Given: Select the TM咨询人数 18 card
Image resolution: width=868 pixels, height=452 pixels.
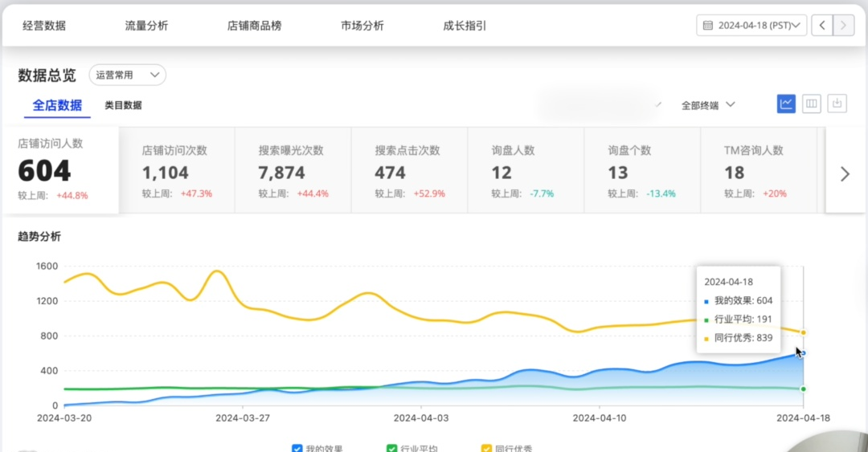Looking at the screenshot, I should pyautogui.click(x=758, y=170).
